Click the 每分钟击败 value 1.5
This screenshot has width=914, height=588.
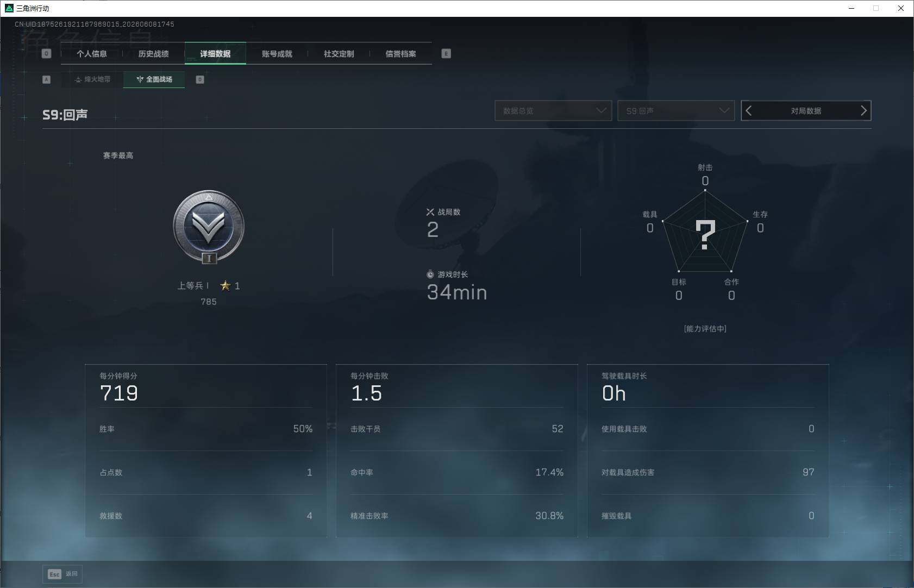367,393
